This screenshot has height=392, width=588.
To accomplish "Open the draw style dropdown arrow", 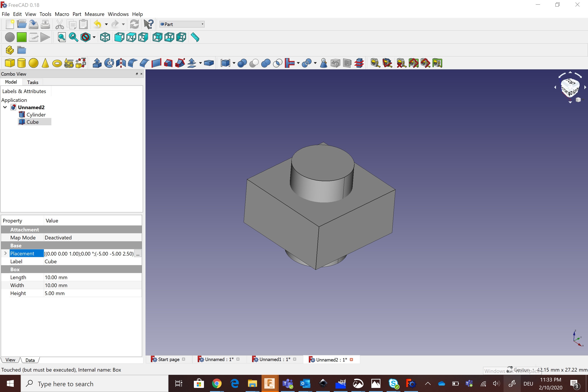I will tap(94, 37).
